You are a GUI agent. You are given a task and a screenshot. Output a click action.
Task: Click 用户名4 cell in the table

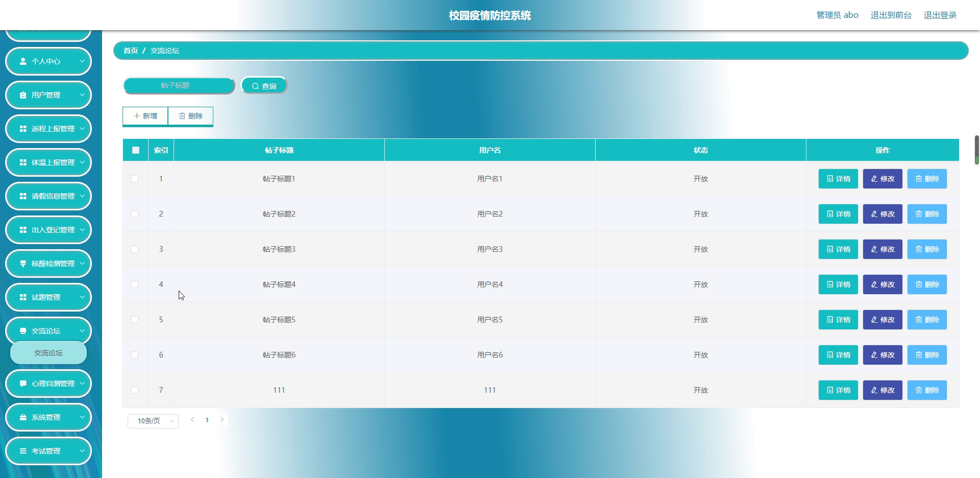tap(490, 284)
